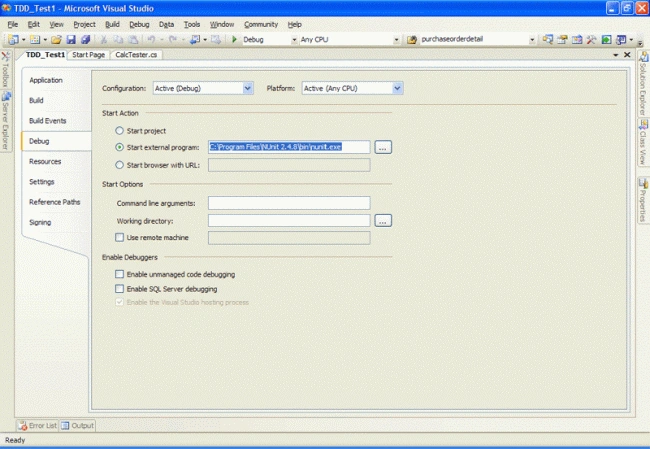Open Properties Window toolbar icon

[x=562, y=39]
